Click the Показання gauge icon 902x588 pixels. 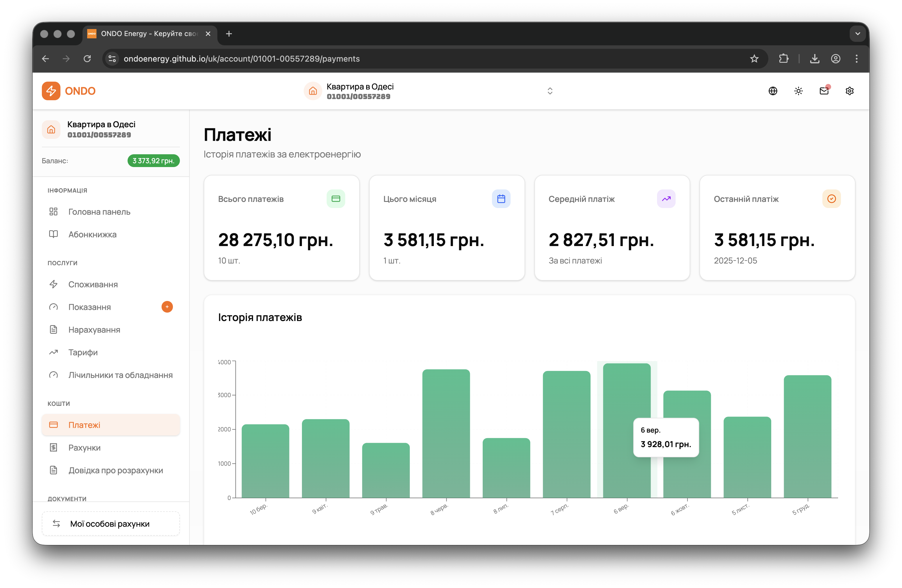[x=53, y=307]
